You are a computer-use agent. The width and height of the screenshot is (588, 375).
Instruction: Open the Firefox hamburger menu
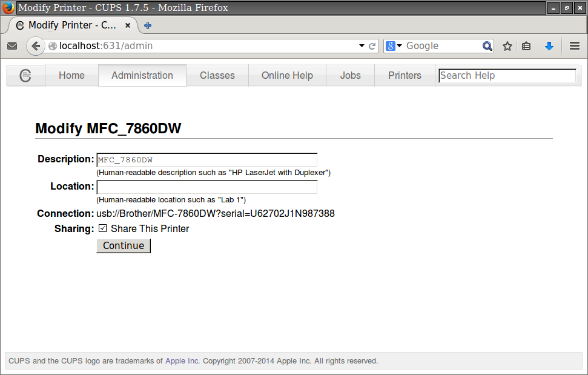click(x=573, y=45)
